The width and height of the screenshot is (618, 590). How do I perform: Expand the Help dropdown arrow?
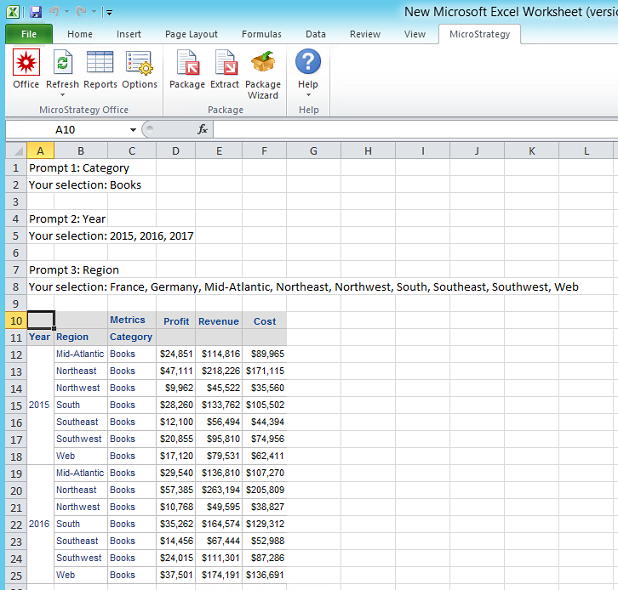[308, 95]
